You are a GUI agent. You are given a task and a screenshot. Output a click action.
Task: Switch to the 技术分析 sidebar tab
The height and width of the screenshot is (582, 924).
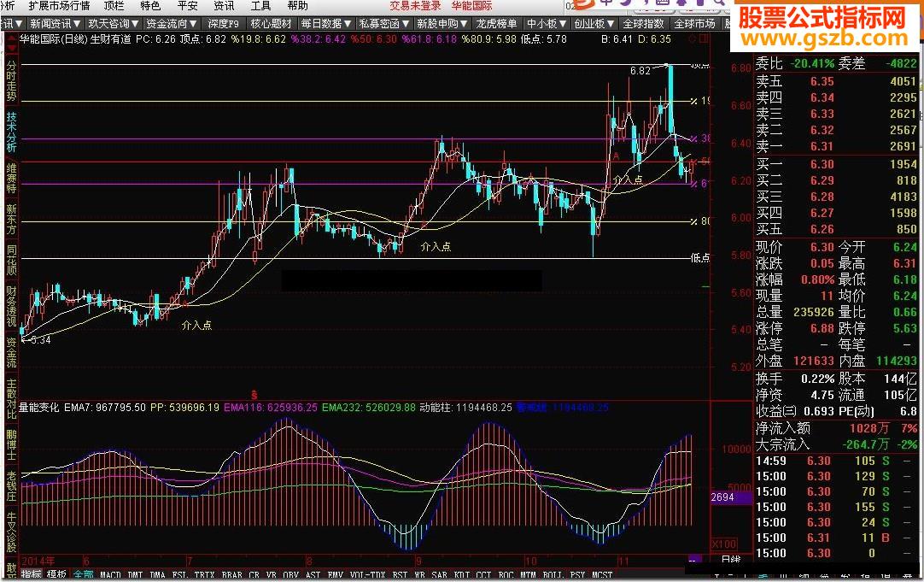(x=11, y=132)
